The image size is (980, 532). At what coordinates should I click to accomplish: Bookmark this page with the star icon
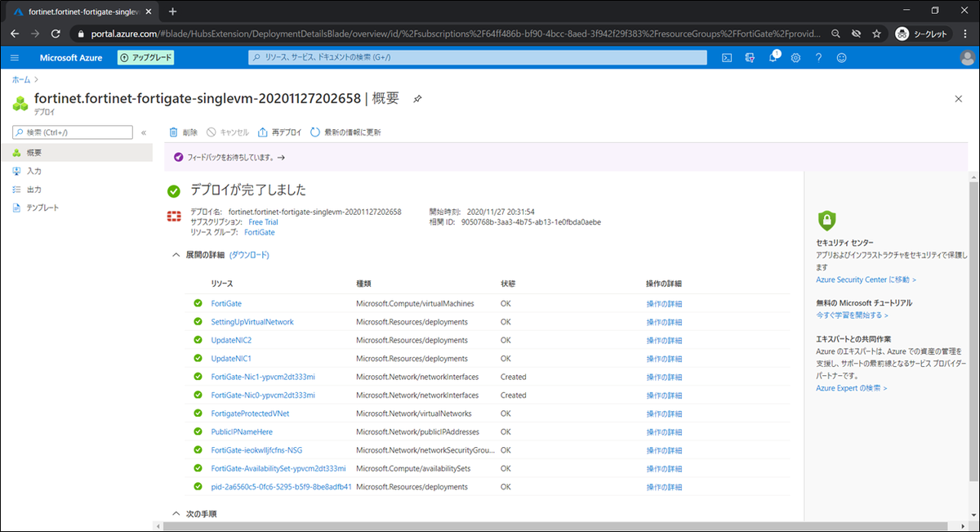tap(876, 34)
